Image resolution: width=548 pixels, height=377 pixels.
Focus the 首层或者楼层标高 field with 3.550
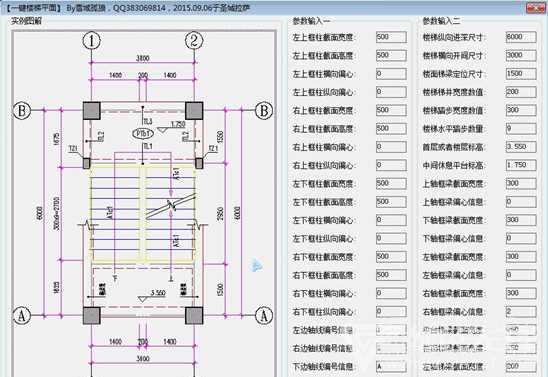point(521,147)
